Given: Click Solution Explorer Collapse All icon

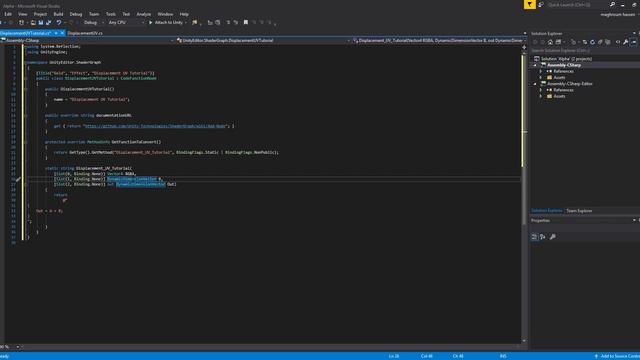Looking at the screenshot, I should pyautogui.click(x=600, y=42).
